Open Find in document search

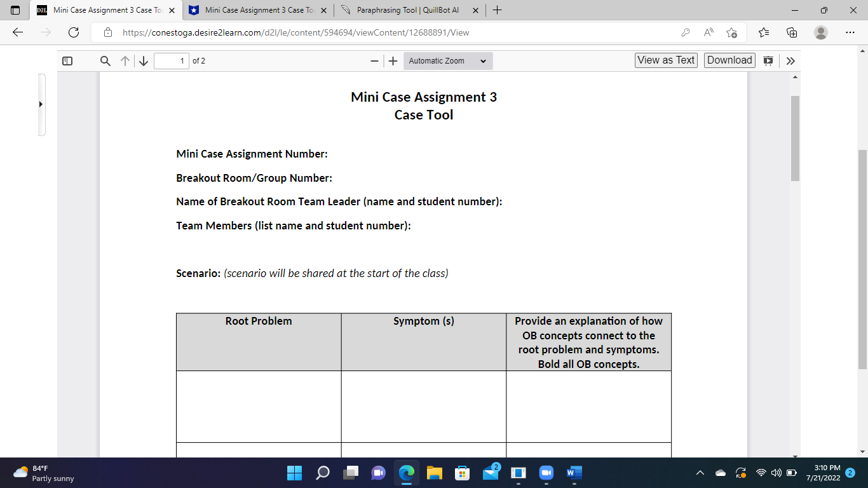105,60
